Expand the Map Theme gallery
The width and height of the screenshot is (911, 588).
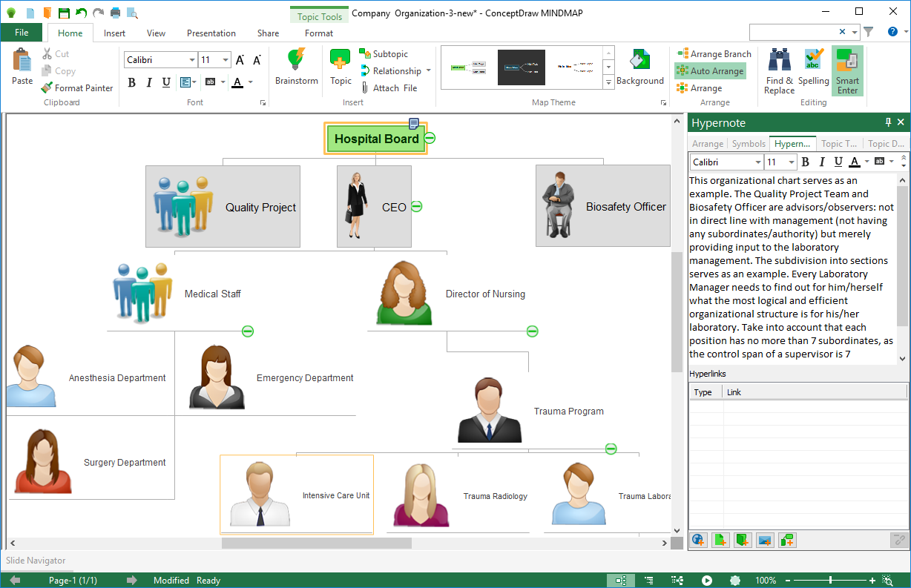tap(609, 83)
